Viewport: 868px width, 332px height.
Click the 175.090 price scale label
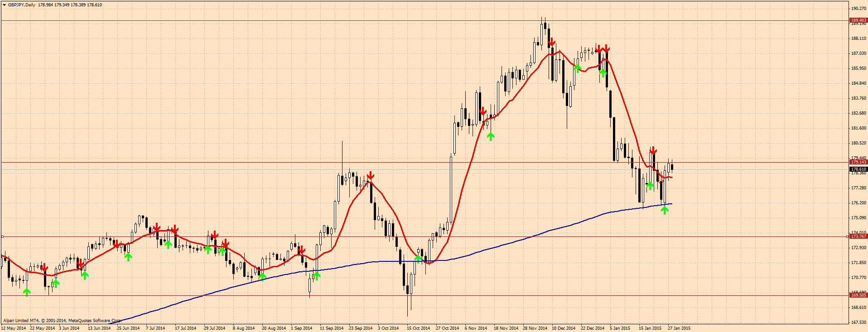(859, 218)
